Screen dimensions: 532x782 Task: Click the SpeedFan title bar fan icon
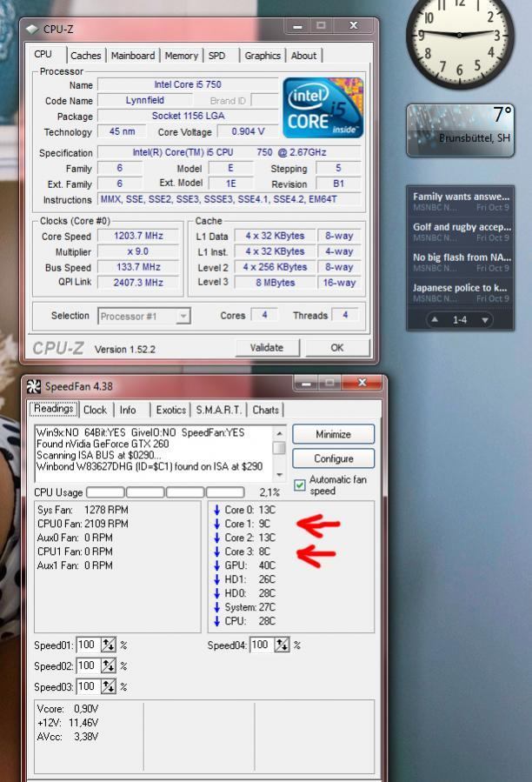[33, 386]
